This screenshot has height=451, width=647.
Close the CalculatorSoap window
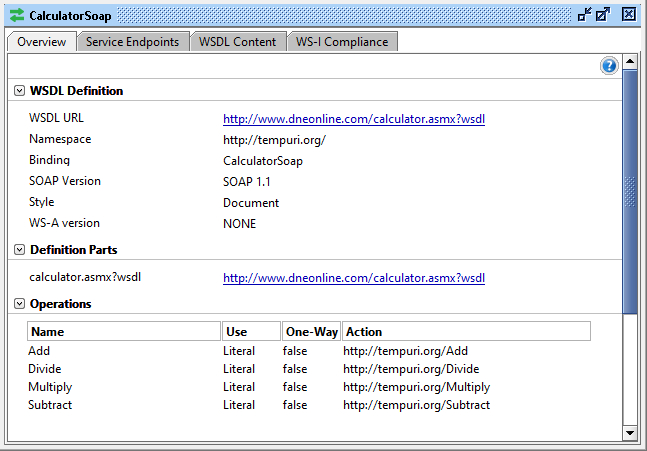[x=628, y=14]
